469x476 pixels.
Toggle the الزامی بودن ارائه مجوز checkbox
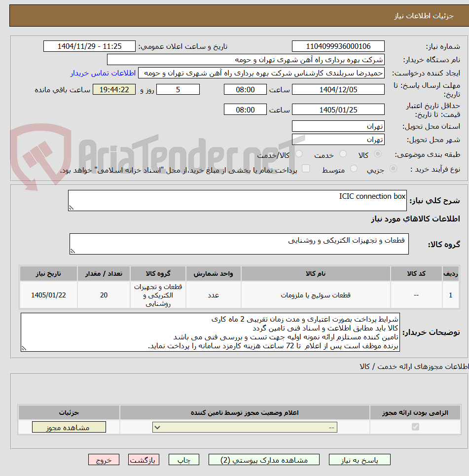[415, 427]
